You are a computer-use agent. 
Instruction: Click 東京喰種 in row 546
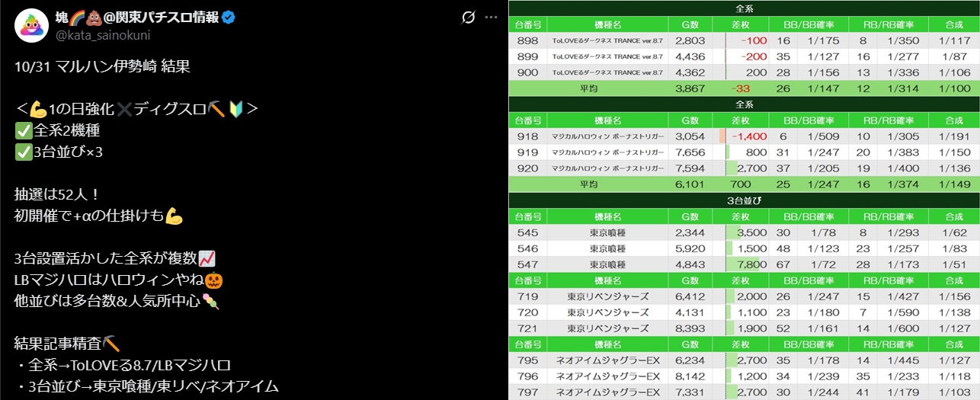[x=607, y=248]
